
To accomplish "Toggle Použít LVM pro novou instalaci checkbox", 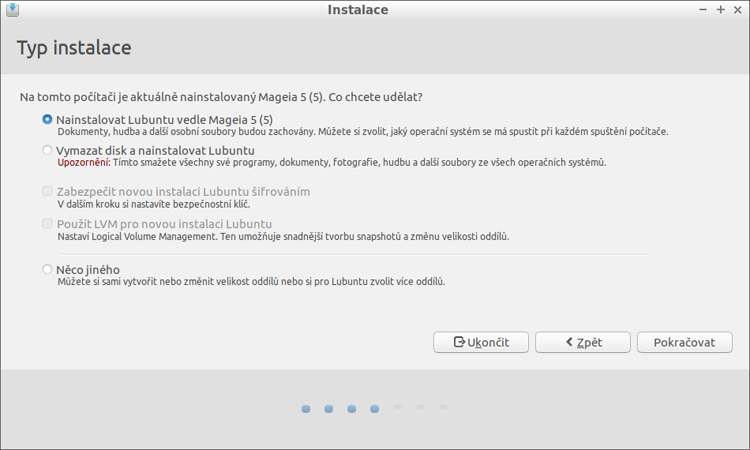I will point(47,223).
